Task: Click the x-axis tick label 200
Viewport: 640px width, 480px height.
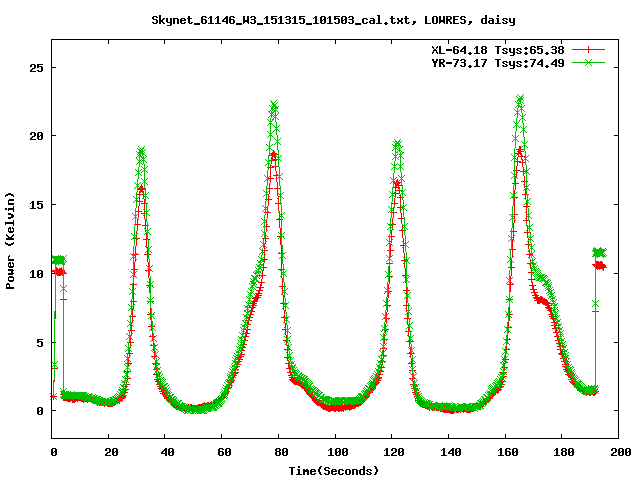Action: click(618, 453)
